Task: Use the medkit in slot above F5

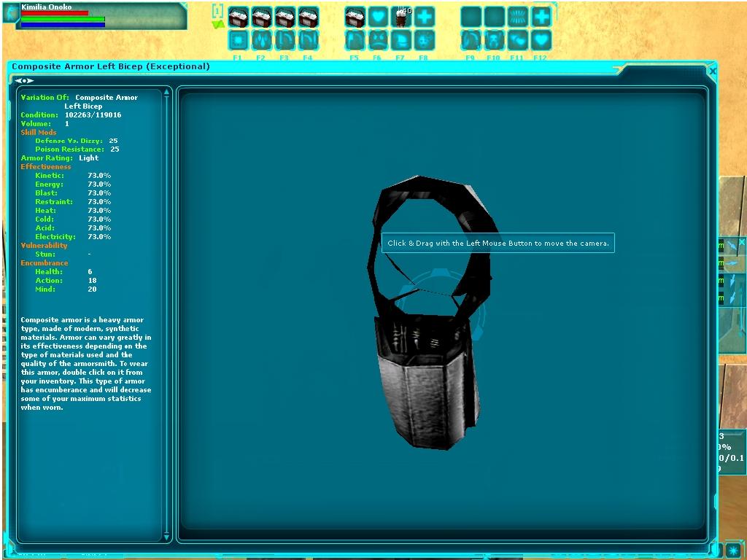Action: [355, 17]
